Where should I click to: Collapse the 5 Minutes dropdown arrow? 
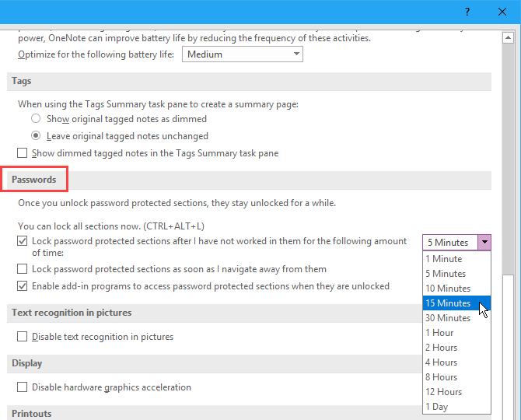pyautogui.click(x=484, y=242)
